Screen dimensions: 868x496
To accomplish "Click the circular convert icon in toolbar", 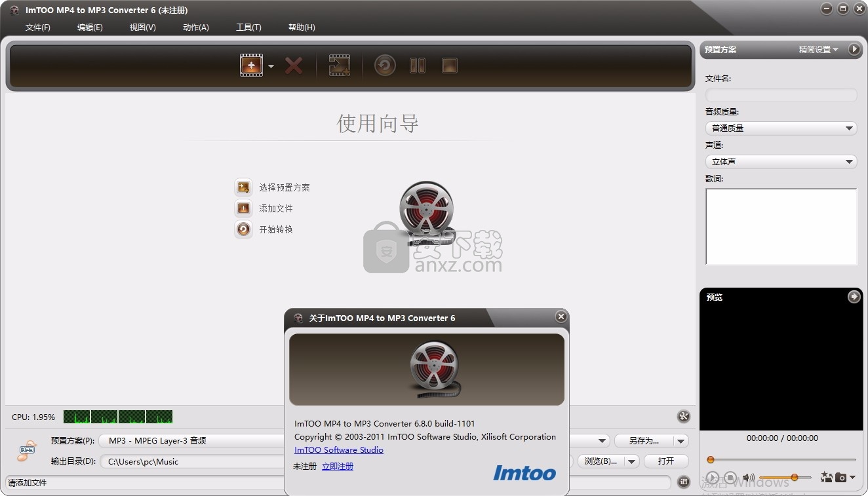I will click(385, 66).
